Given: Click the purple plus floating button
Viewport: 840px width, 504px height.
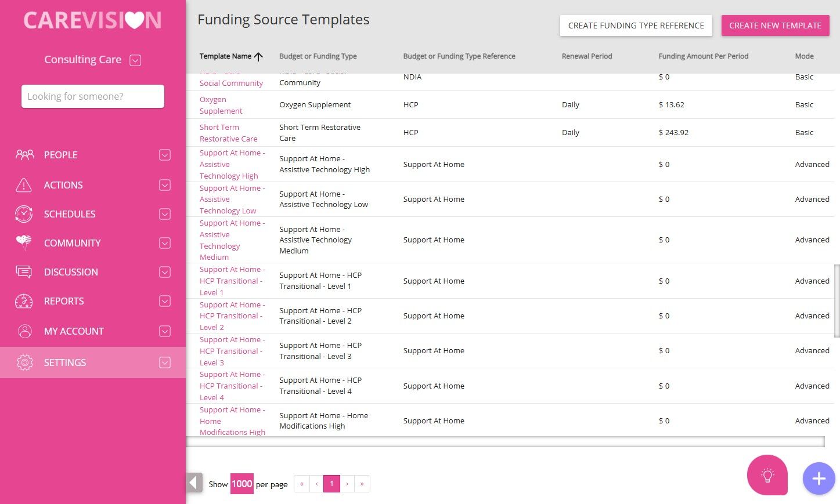Looking at the screenshot, I should click(819, 478).
